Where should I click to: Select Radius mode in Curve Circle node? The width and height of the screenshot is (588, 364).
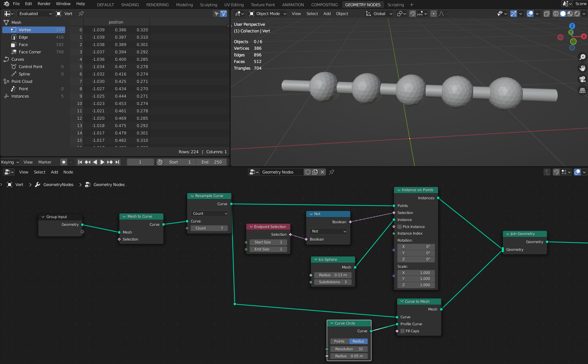click(x=358, y=342)
